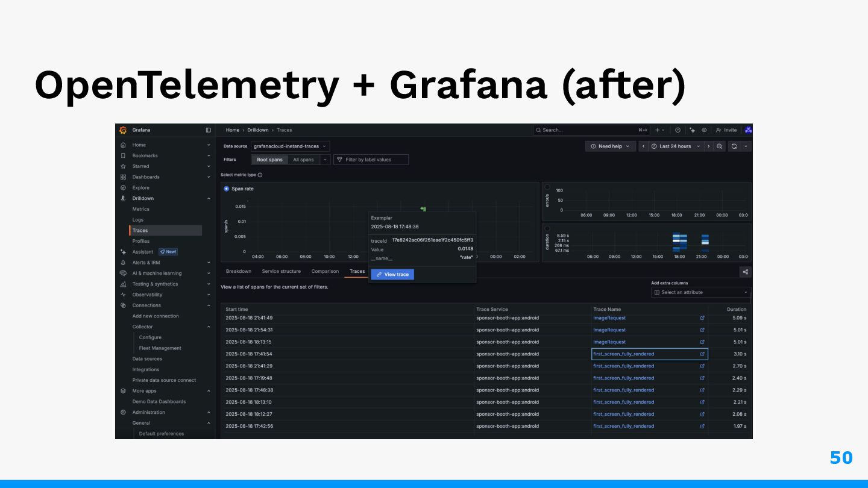Open Traces under Drilldown in the sidebar

click(x=166, y=230)
